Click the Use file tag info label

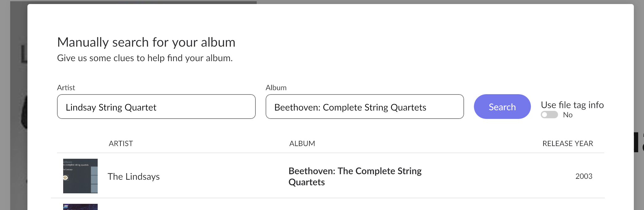click(572, 105)
